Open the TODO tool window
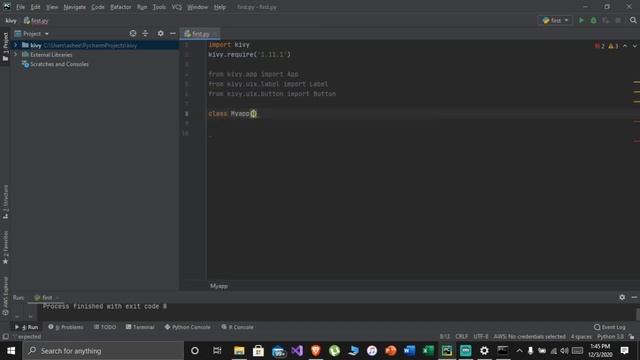 pyautogui.click(x=105, y=327)
